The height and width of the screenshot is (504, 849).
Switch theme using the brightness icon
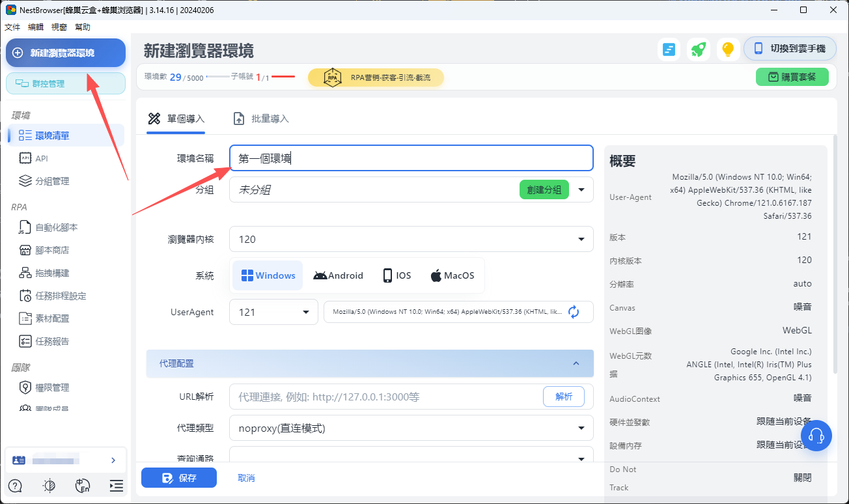48,486
